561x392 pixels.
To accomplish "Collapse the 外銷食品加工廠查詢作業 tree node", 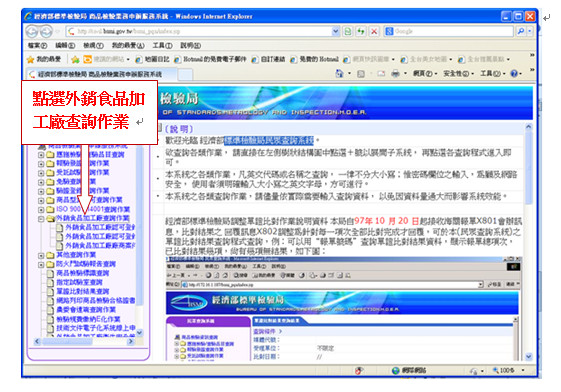I will pos(41,219).
